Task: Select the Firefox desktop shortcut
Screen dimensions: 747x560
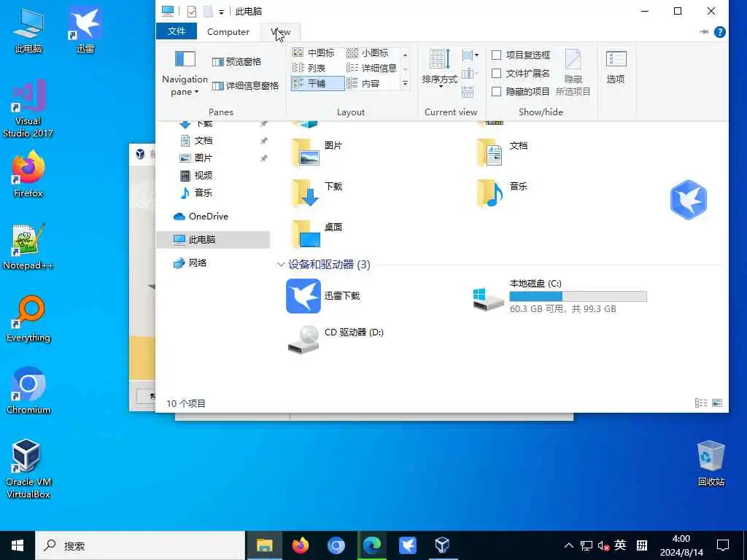Action: [x=28, y=174]
